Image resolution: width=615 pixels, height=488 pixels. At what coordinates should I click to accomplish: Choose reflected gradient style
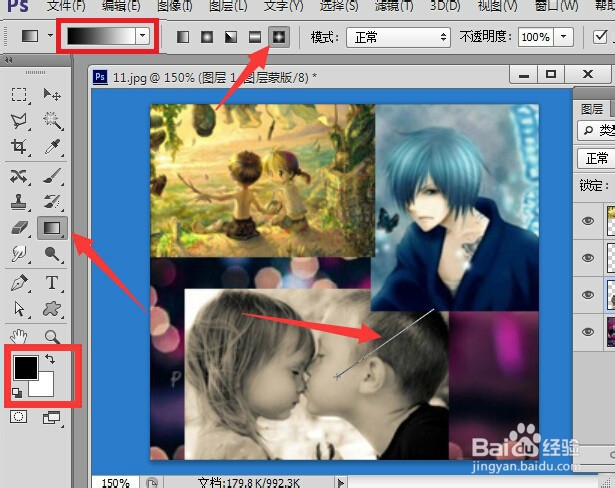pos(255,37)
